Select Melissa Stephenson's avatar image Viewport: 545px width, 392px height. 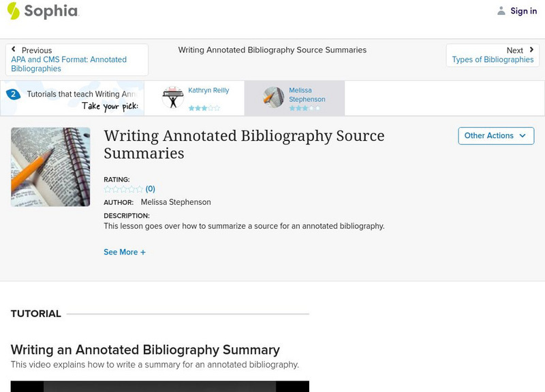(x=274, y=98)
